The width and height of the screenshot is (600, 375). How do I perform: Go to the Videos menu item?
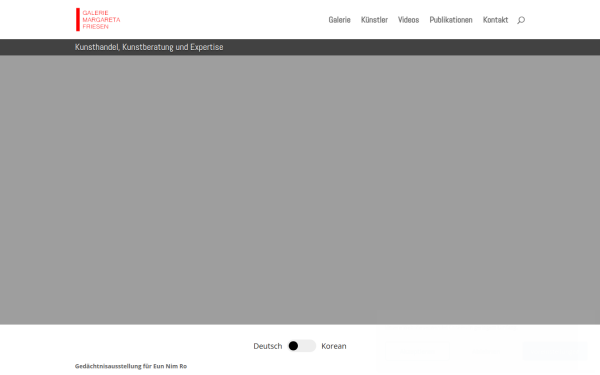[x=408, y=20]
